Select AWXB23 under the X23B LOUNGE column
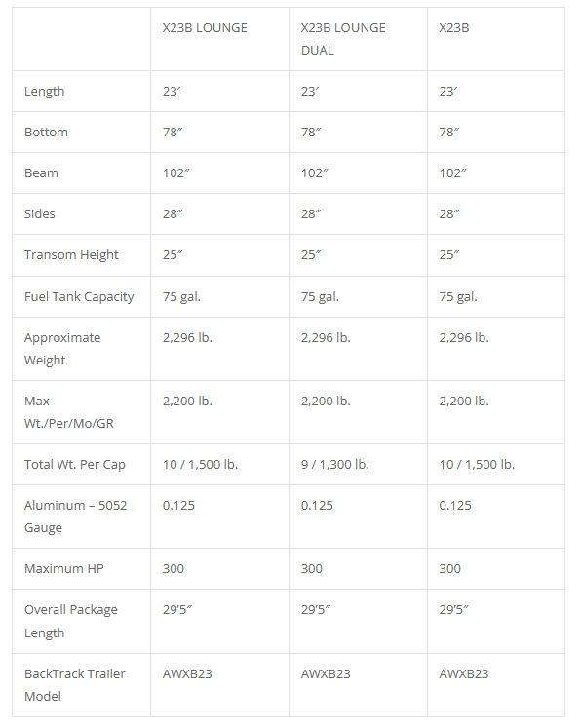The width and height of the screenshot is (581, 728). click(x=187, y=673)
